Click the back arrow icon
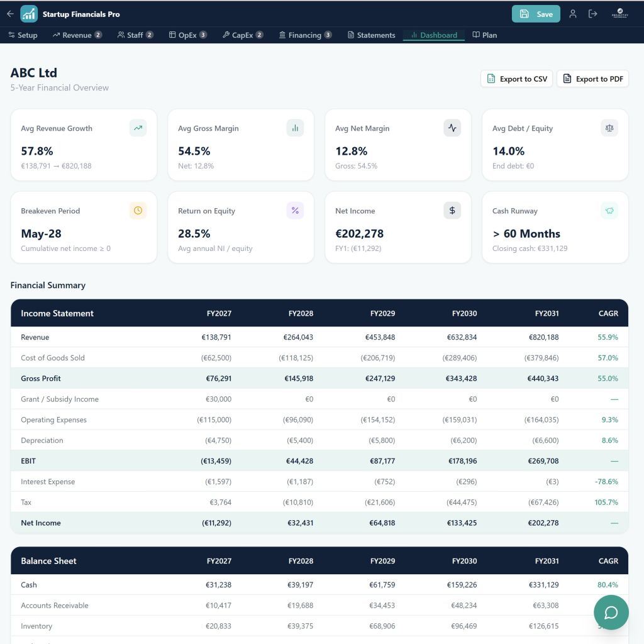The width and height of the screenshot is (644, 644). pos(10,14)
